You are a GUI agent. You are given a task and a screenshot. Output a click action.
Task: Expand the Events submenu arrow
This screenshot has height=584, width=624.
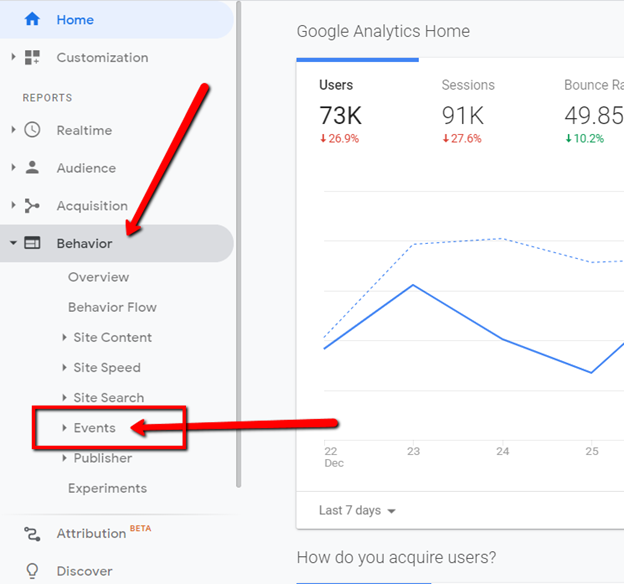click(x=64, y=428)
